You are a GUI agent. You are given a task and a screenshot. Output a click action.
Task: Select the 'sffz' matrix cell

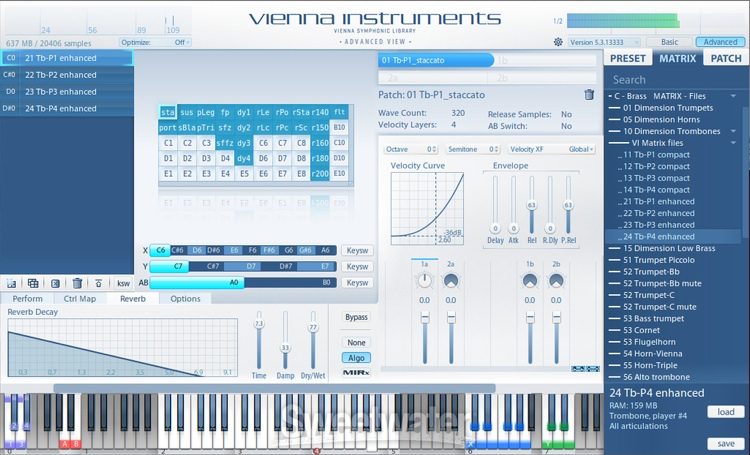[225, 143]
